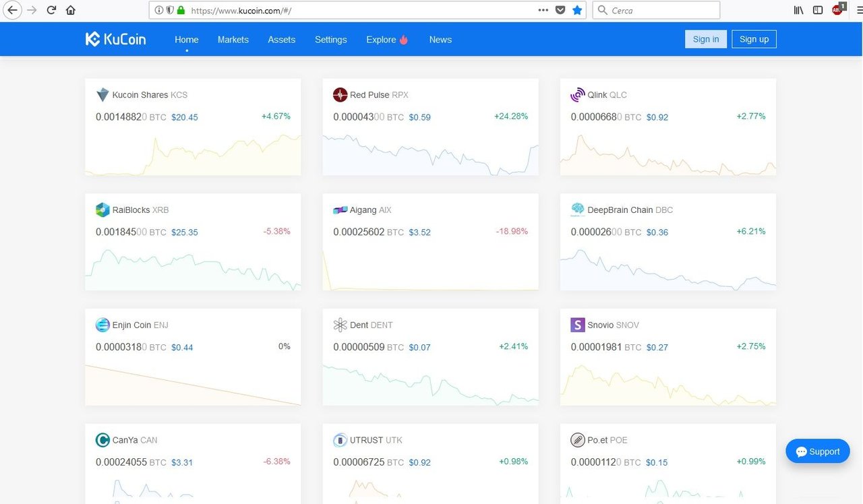Image resolution: width=863 pixels, height=504 pixels.
Task: Open the News menu item
Action: point(440,40)
